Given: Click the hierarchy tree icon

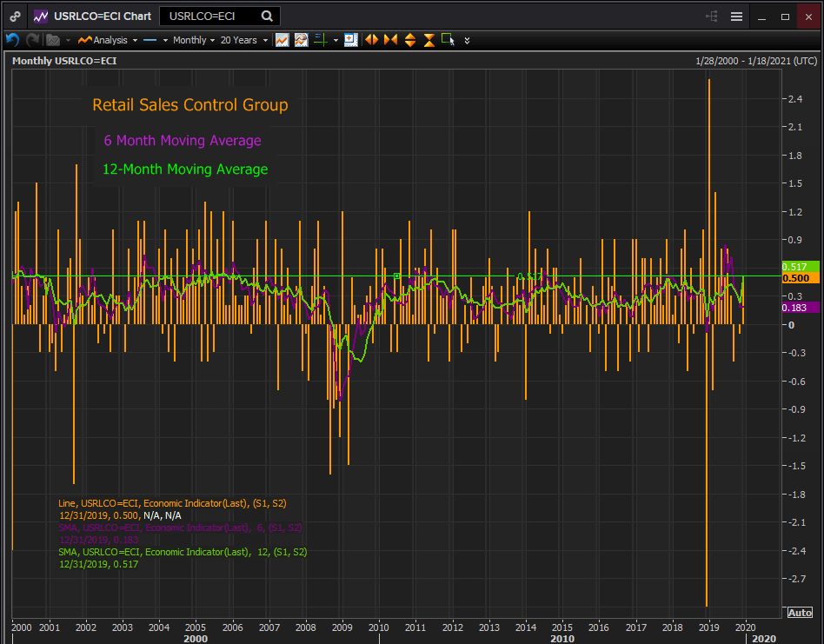Looking at the screenshot, I should [712, 17].
